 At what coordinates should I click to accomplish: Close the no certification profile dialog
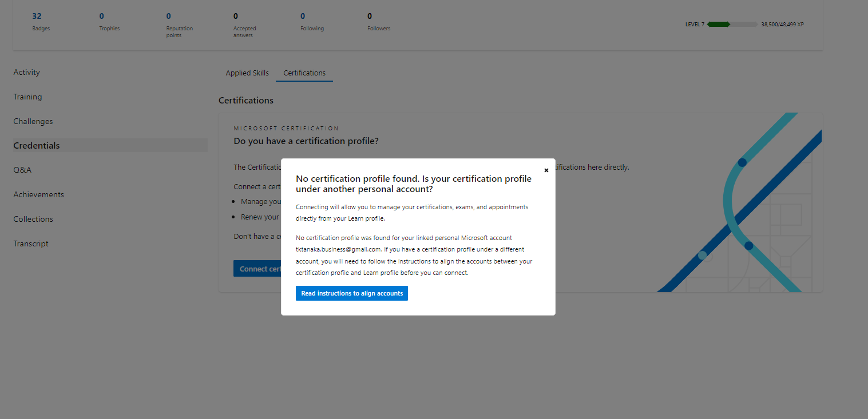pyautogui.click(x=546, y=170)
